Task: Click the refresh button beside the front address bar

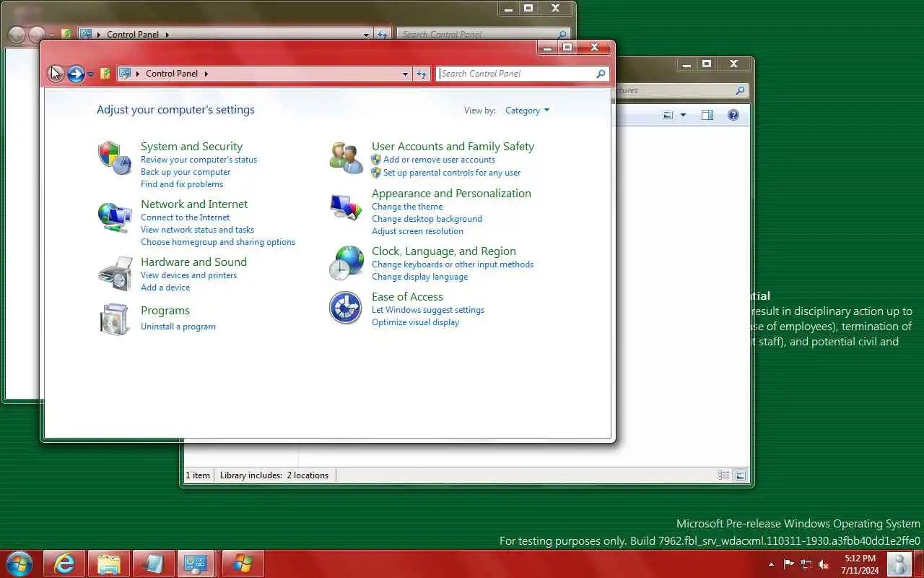Action: [x=422, y=74]
